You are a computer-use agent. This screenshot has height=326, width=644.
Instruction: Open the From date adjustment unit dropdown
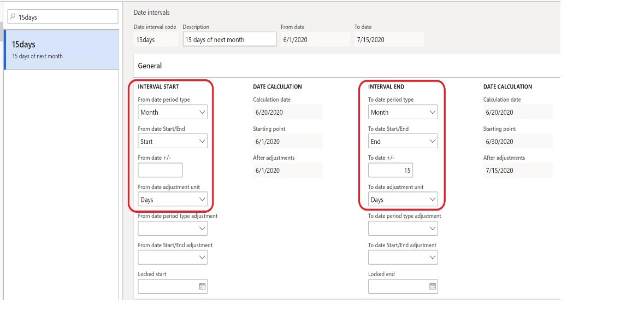tap(203, 199)
